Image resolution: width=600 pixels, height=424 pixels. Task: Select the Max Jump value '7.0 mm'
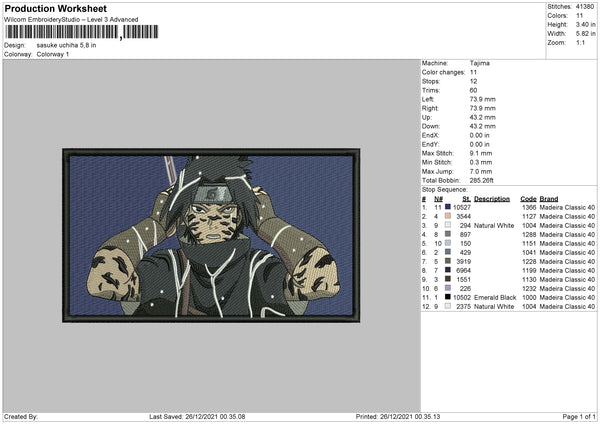(481, 171)
